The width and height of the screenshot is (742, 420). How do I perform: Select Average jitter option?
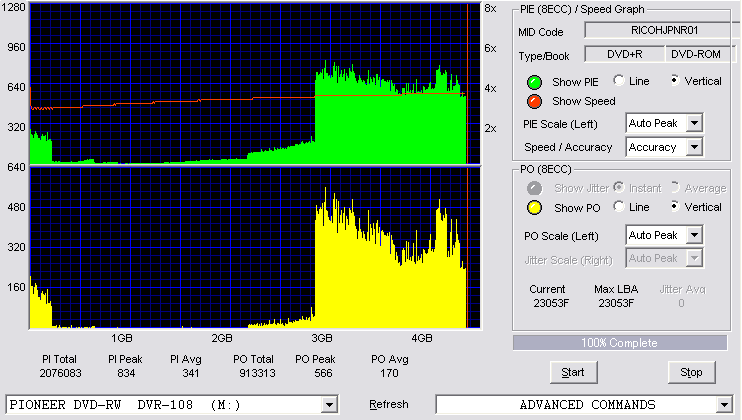675,187
